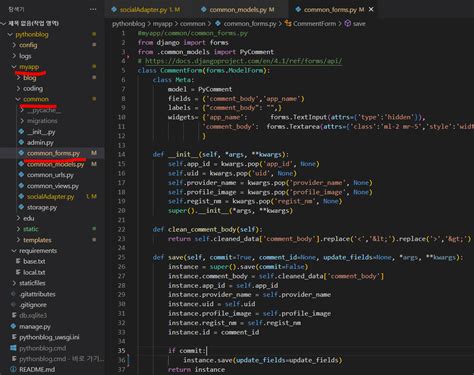Expand the coding folder

[33, 88]
